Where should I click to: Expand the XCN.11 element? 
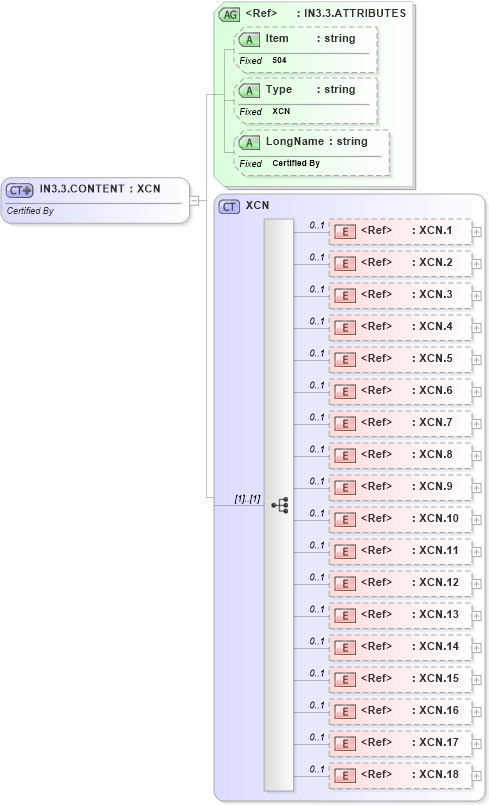click(x=477, y=552)
